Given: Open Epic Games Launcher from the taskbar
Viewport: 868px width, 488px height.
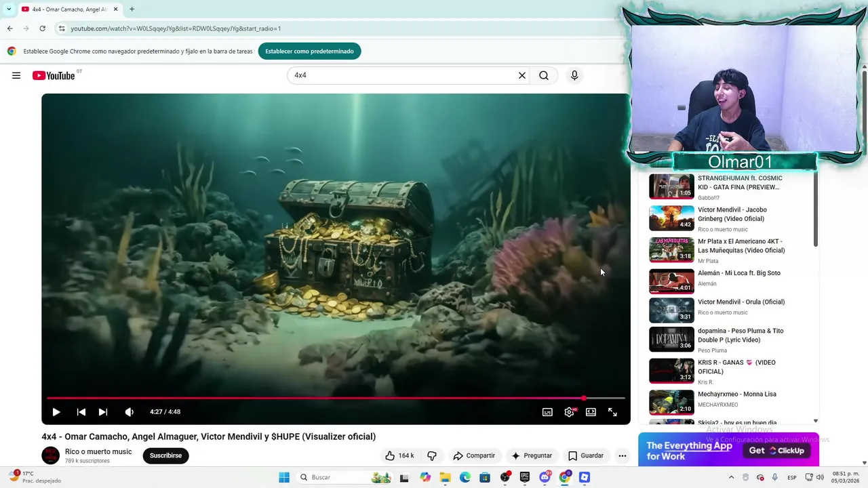Looking at the screenshot, I should coord(525,477).
